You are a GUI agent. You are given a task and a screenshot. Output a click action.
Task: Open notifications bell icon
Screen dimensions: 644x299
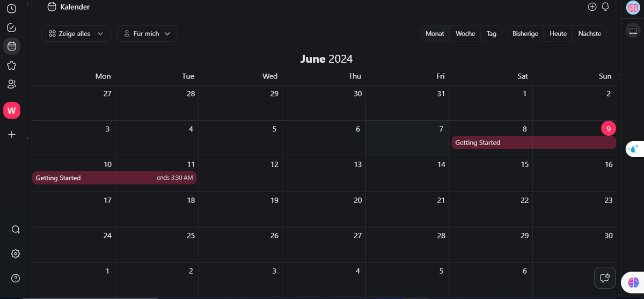[605, 7]
